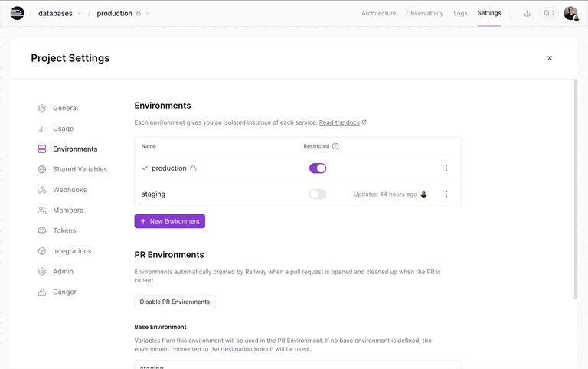Open Danger settings section
Screen dimensions: 588x369
click(64, 292)
